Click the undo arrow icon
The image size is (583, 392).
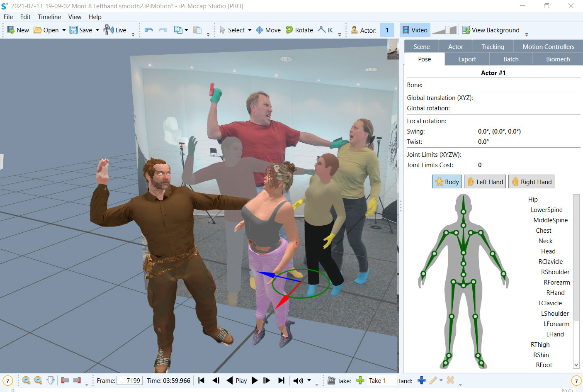click(149, 30)
